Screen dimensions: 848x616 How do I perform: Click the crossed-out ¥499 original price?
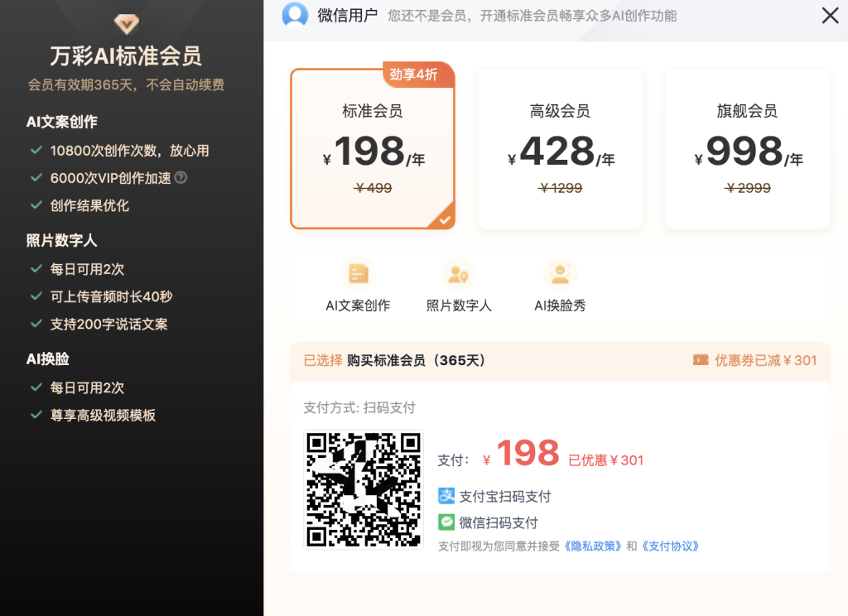tap(373, 188)
